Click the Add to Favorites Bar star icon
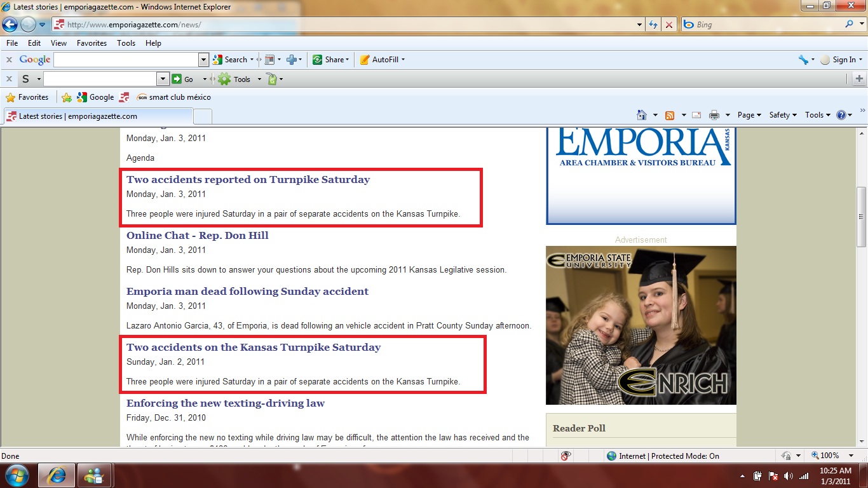 [x=67, y=97]
